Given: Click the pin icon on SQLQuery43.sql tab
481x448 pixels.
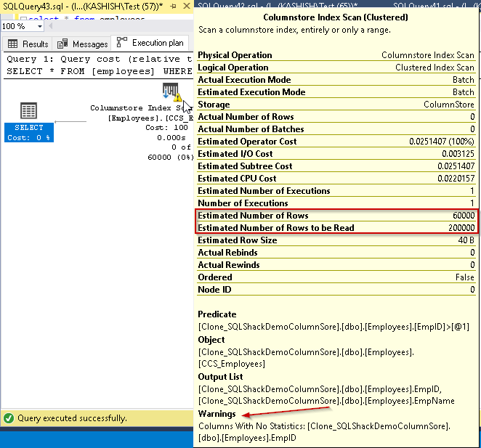Looking at the screenshot, I should (174, 6).
